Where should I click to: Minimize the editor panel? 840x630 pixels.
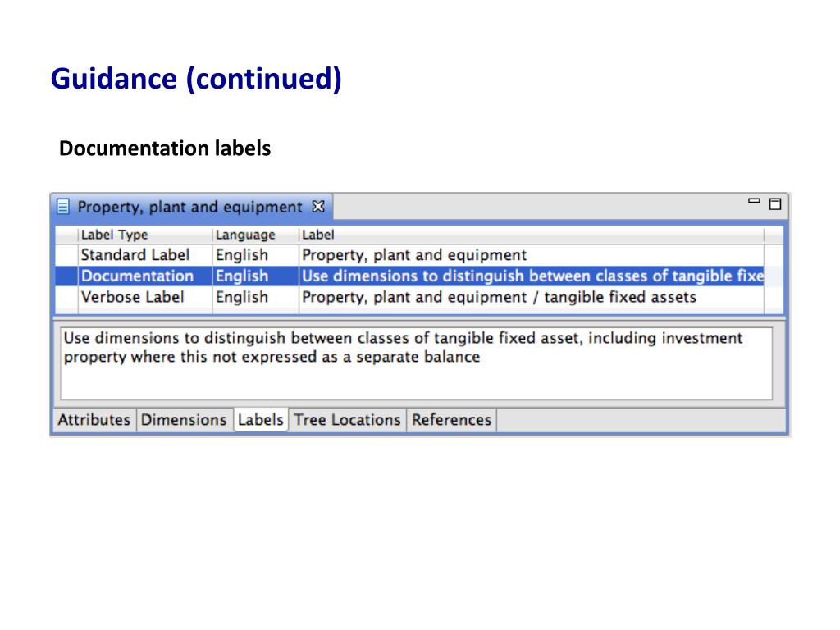pyautogui.click(x=754, y=202)
